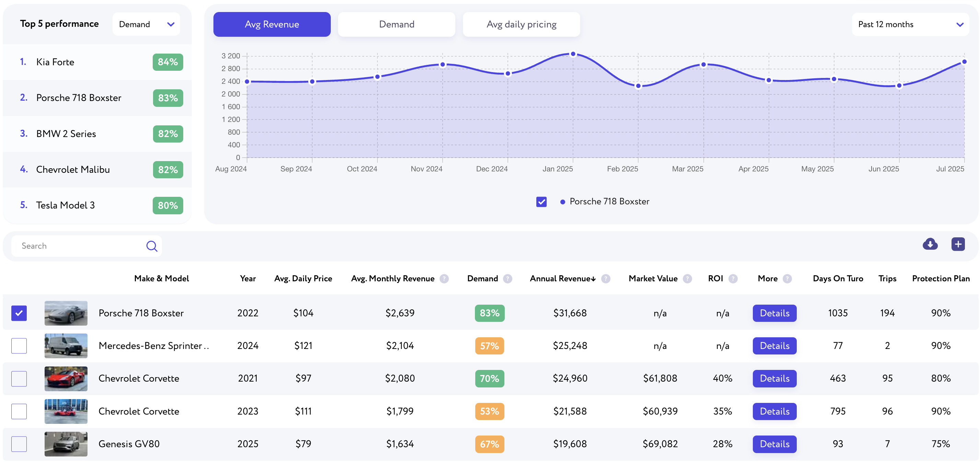This screenshot has height=463, width=980.
Task: Select BMW 2 Series in Top 5 list
Action: tap(97, 134)
